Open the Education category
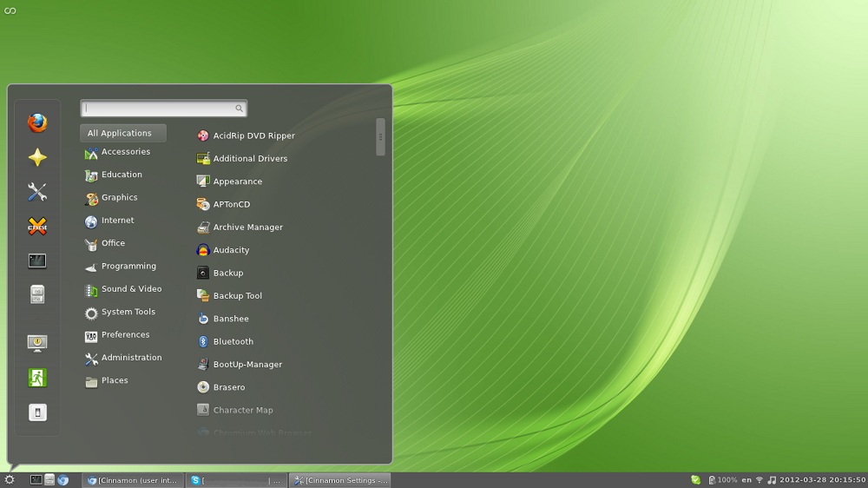This screenshot has height=488, width=868. (x=114, y=175)
